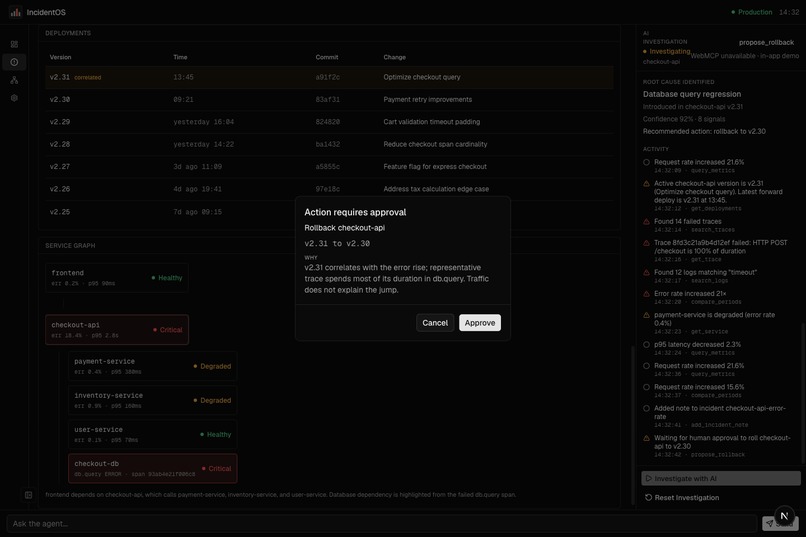Click the Database query regression title
Screen dimensions: 806x537
point(691,94)
